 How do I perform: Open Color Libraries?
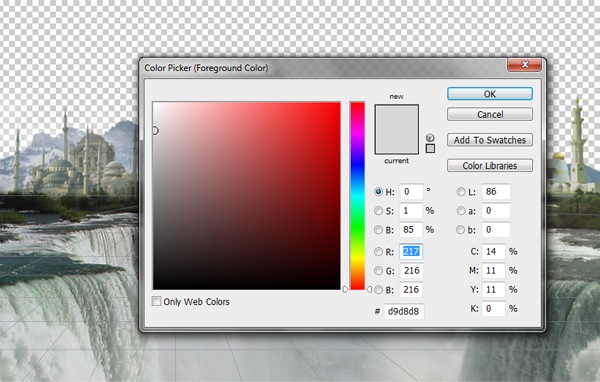point(490,166)
